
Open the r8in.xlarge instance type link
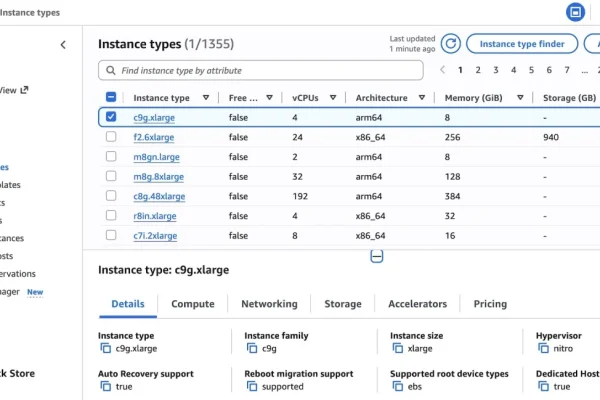(155, 216)
